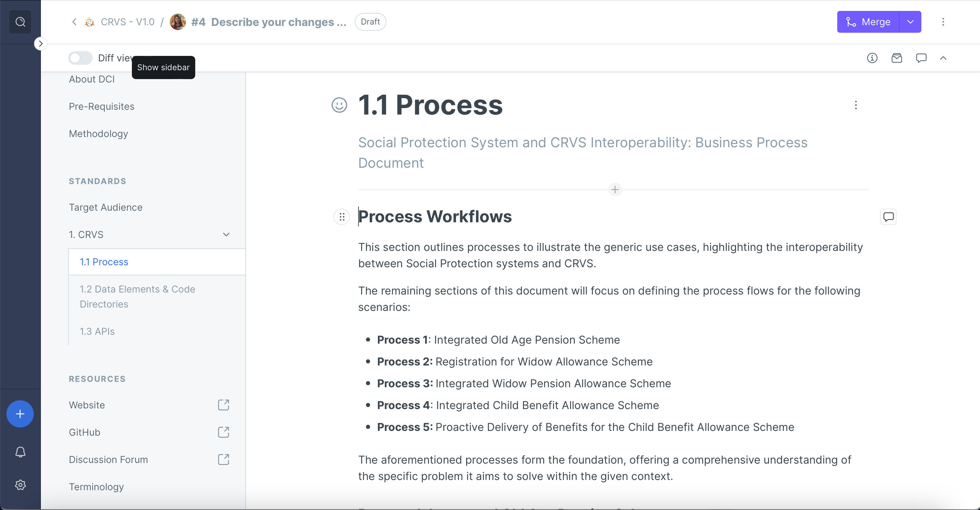The image size is (980, 510).
Task: Open the search icon in left rail
Action: coord(20,22)
